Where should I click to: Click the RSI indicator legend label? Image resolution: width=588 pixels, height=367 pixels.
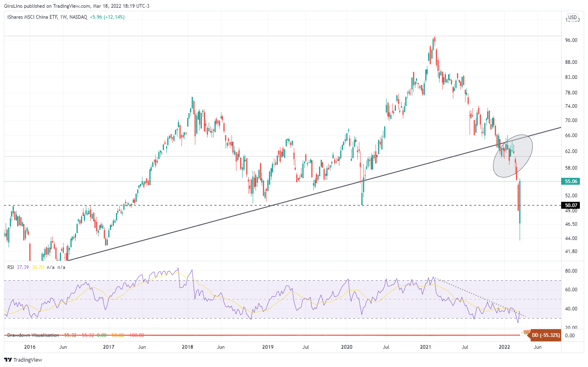point(11,267)
